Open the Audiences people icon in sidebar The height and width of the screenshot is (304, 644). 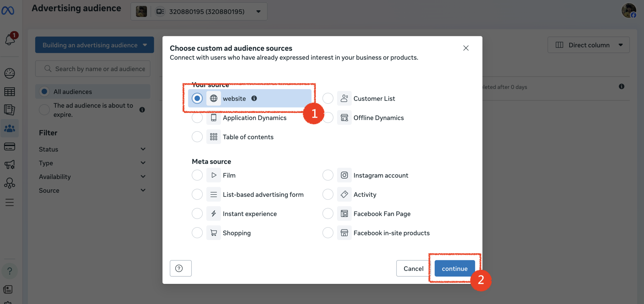[10, 128]
